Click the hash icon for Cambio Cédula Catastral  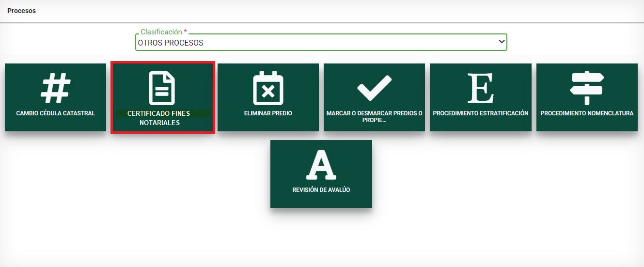click(x=55, y=89)
